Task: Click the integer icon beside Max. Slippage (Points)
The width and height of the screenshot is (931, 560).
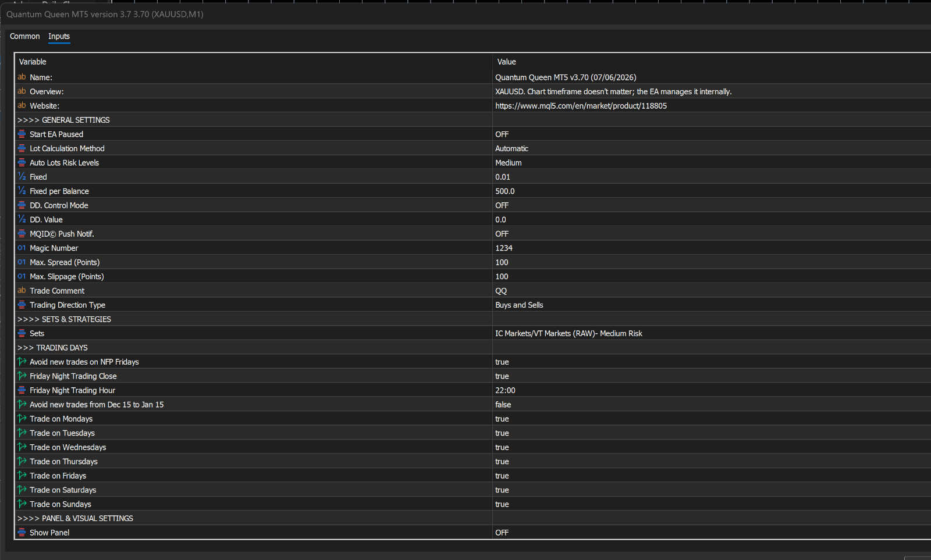Action: point(22,276)
